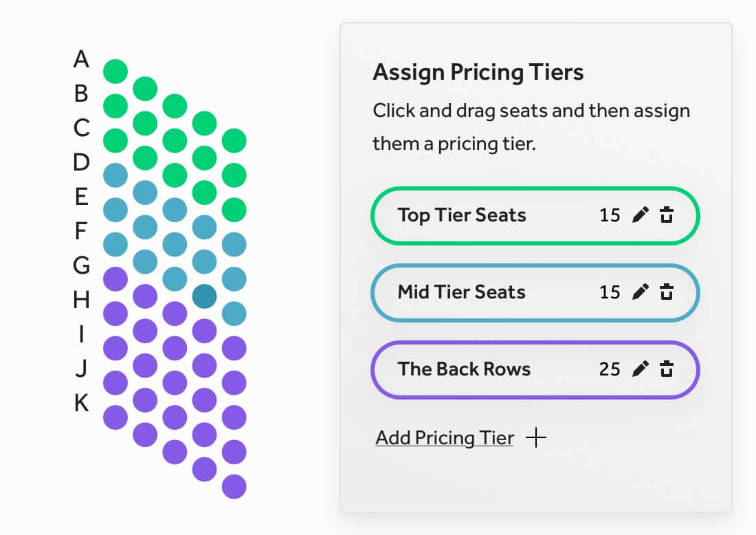The width and height of the screenshot is (756, 535).
Task: Edit the Top Tier Seats pricing
Action: coord(640,215)
